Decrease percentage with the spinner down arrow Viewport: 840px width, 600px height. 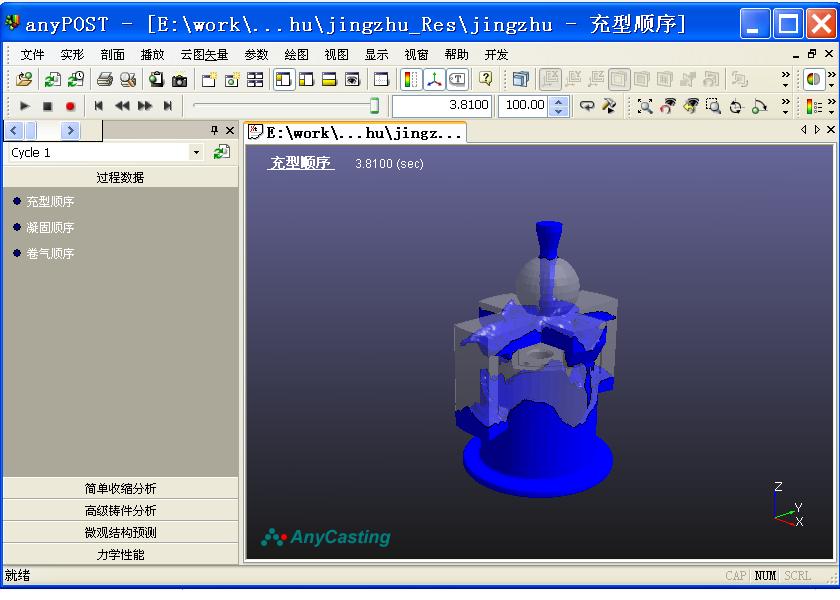point(559,111)
